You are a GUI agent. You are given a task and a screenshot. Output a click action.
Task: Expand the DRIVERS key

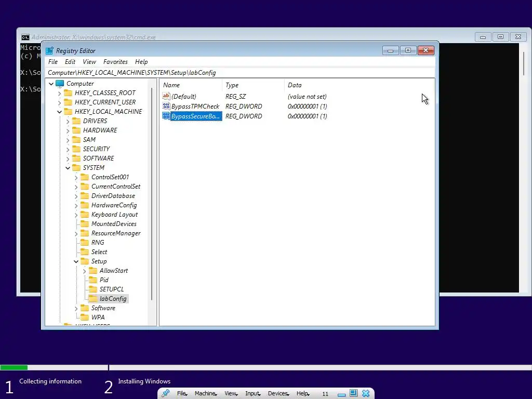pos(68,121)
